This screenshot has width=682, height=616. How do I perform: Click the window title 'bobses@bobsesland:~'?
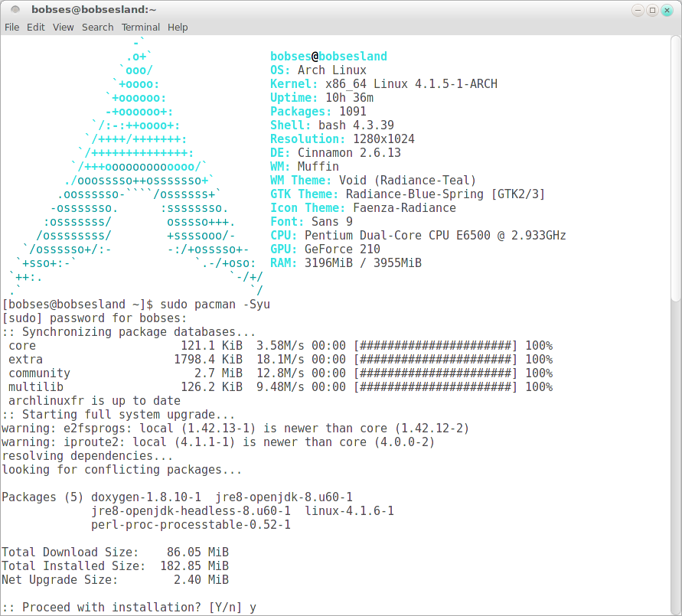(93, 9)
